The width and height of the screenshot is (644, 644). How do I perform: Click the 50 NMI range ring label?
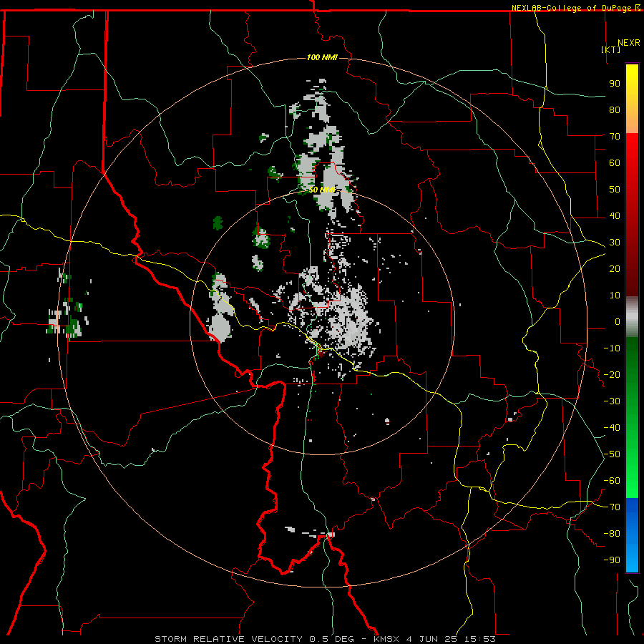pyautogui.click(x=322, y=190)
